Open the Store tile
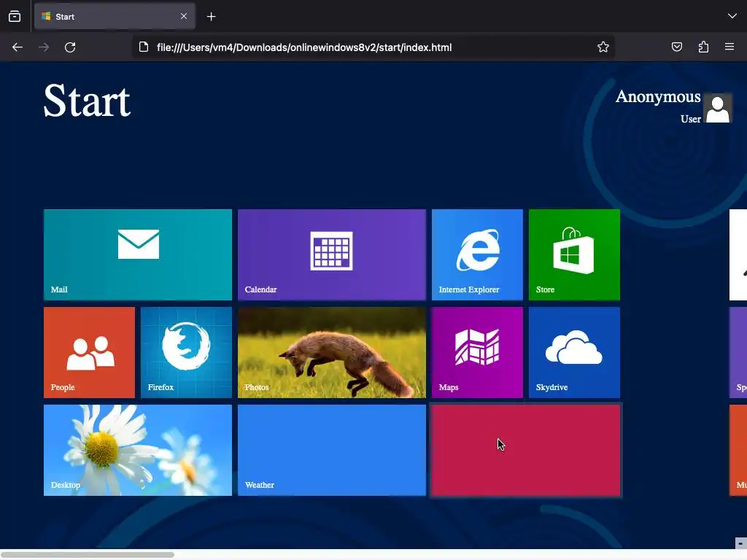The image size is (747, 560). (574, 254)
